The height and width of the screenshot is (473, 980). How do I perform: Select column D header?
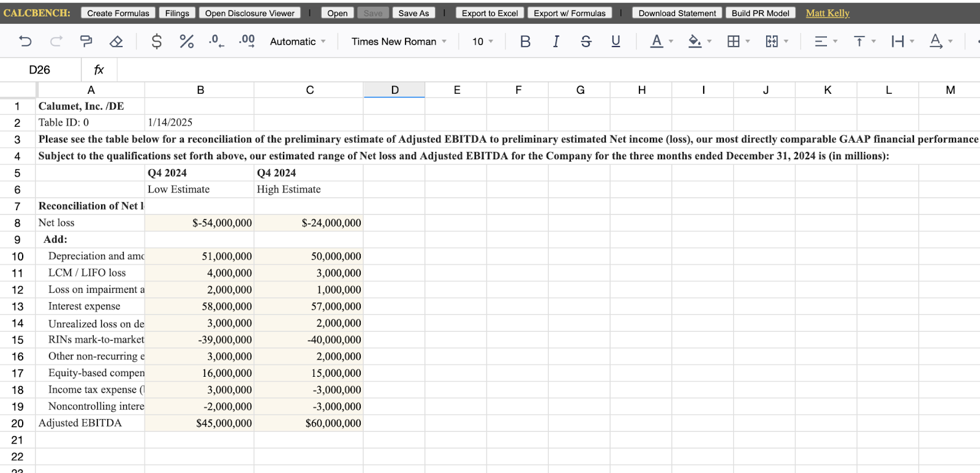pos(394,90)
